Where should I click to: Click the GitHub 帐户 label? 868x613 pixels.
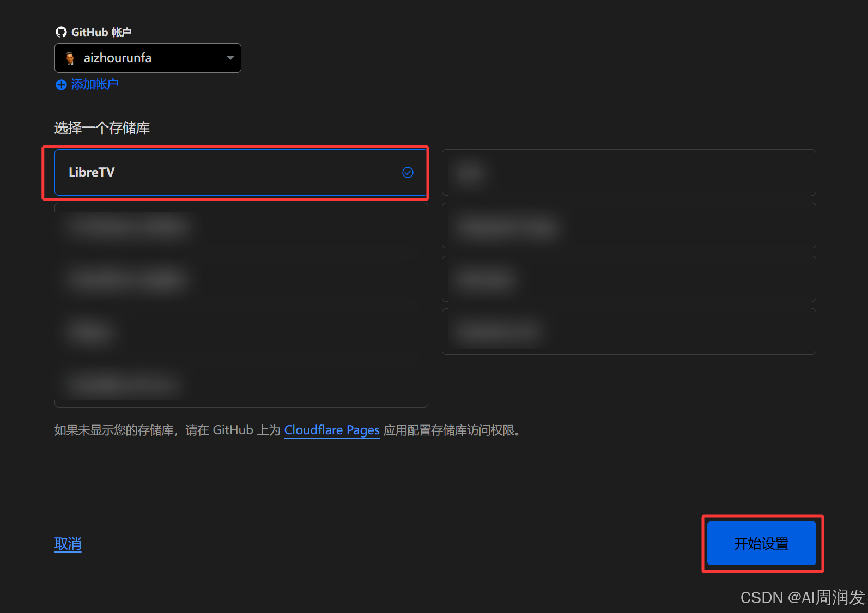tap(101, 32)
